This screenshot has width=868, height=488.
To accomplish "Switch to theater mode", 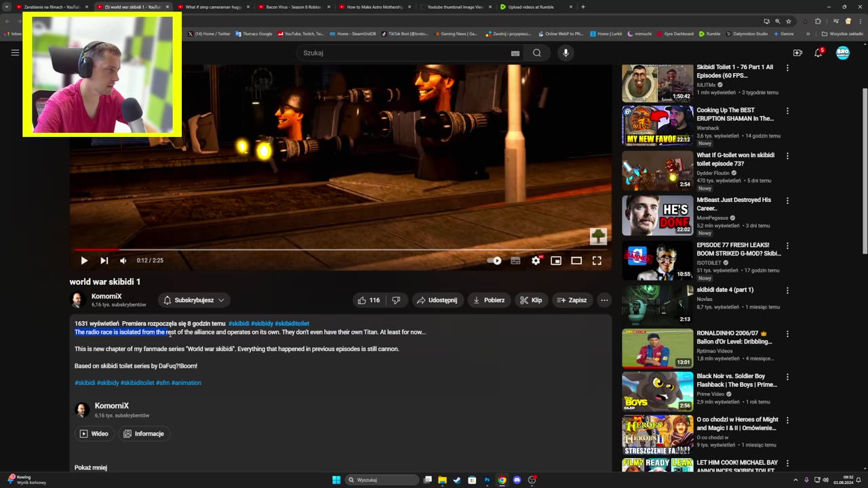I will 576,260.
